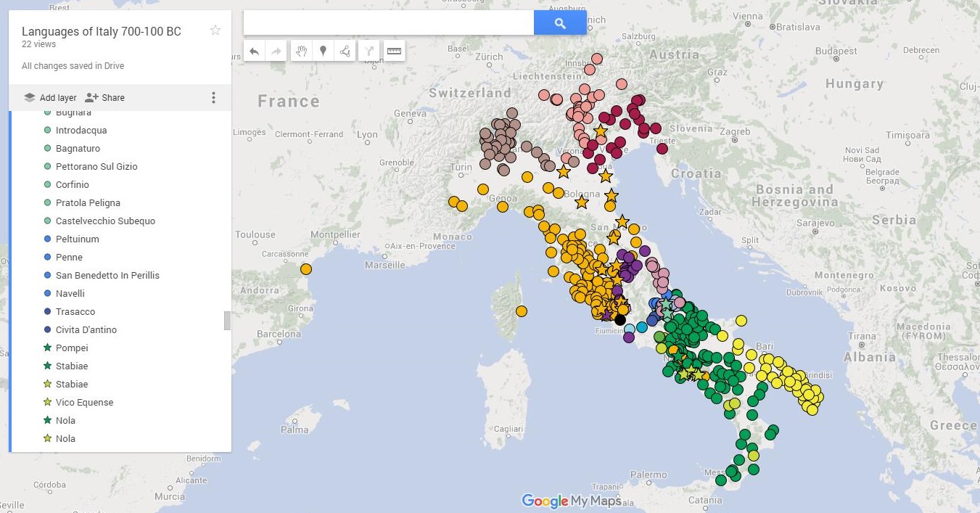Select the hand pan tool
This screenshot has height=513, width=980.
pos(301,52)
